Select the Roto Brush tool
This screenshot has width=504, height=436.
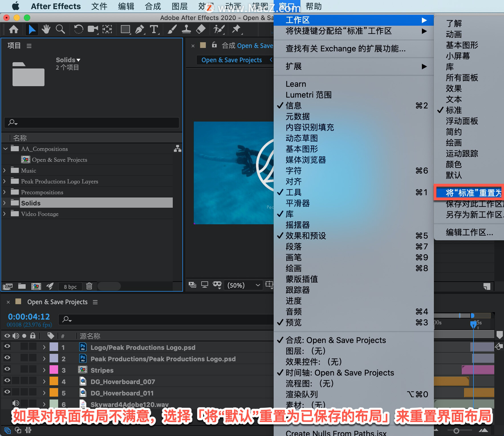point(219,29)
